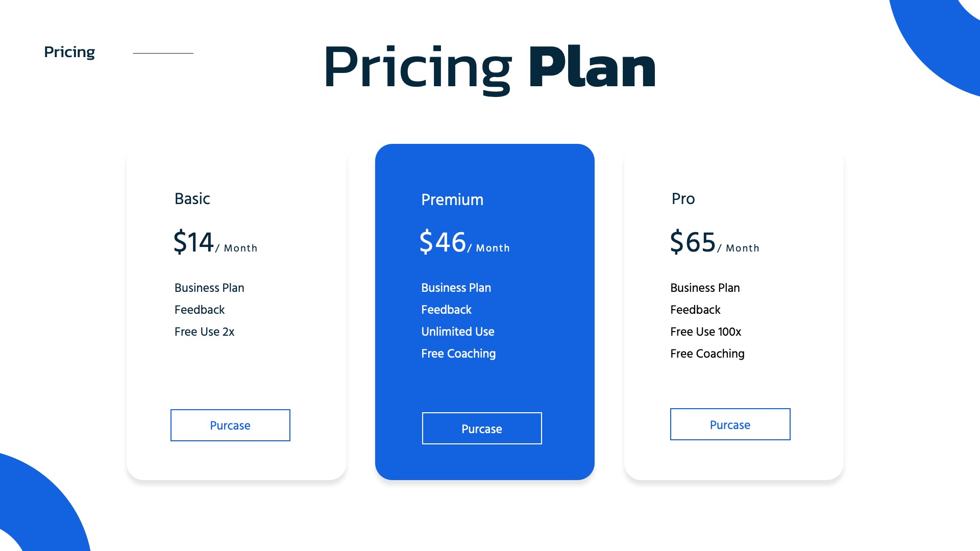Click Free Coaching in the Premium card
The height and width of the screenshot is (551, 980).
(458, 354)
